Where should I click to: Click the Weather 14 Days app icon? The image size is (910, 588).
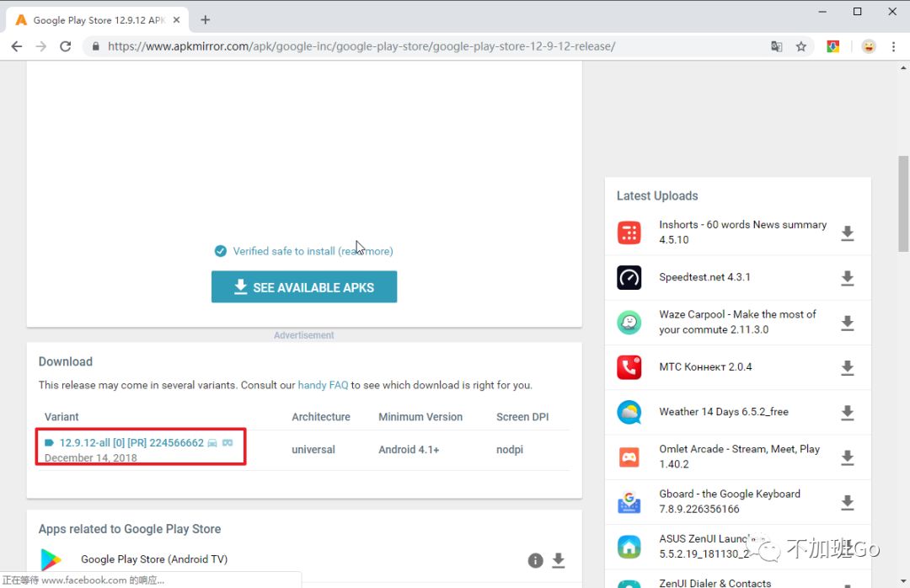pyautogui.click(x=629, y=412)
